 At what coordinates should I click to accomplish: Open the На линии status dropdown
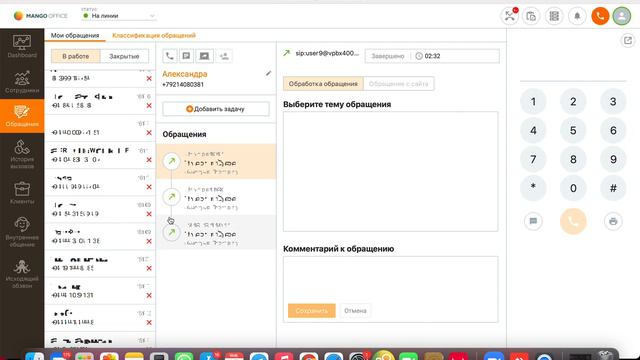point(118,16)
